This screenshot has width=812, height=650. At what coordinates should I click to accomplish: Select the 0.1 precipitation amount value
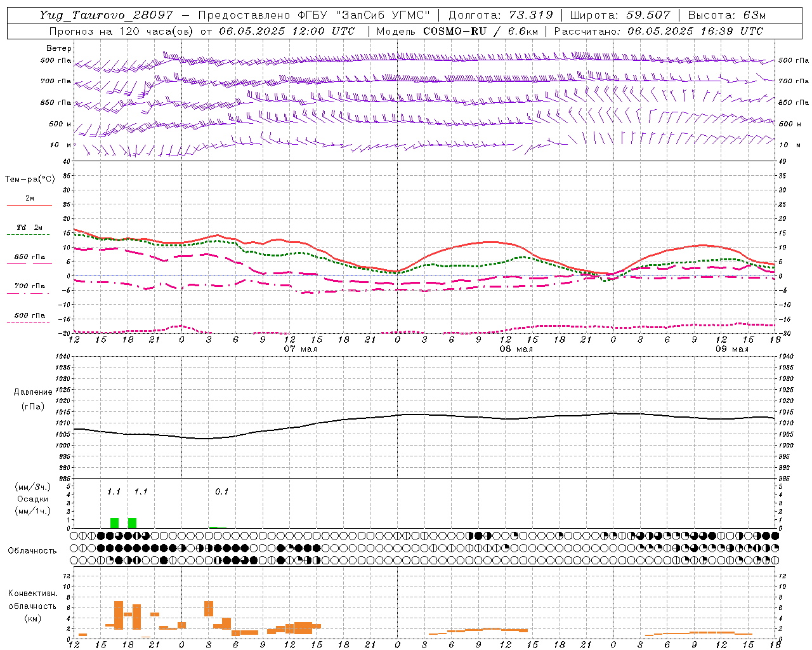click(x=222, y=492)
